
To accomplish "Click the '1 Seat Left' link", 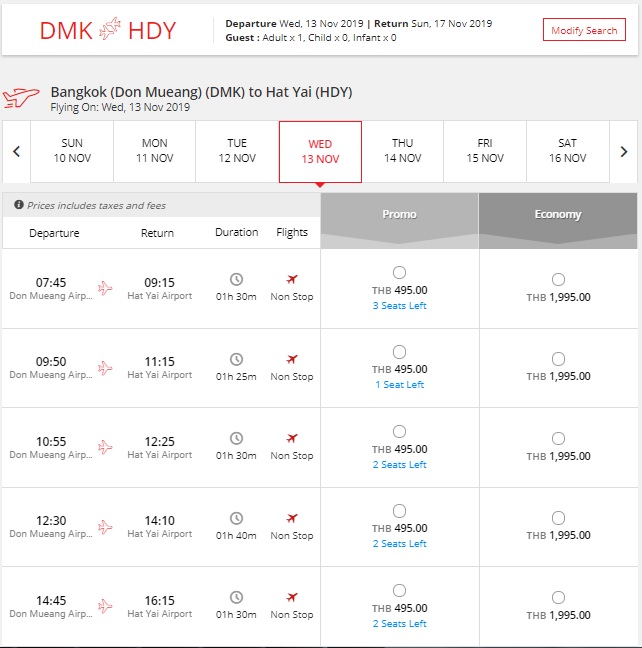I will [399, 385].
